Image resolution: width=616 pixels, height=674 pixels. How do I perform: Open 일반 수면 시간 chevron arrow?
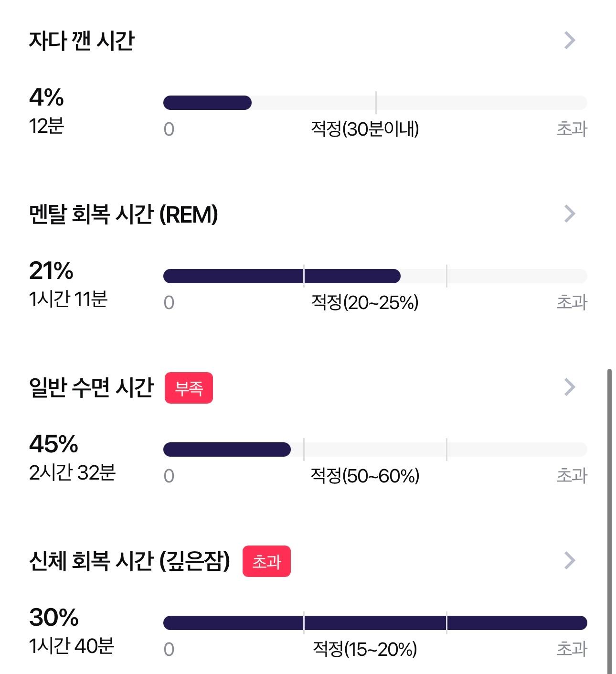570,387
